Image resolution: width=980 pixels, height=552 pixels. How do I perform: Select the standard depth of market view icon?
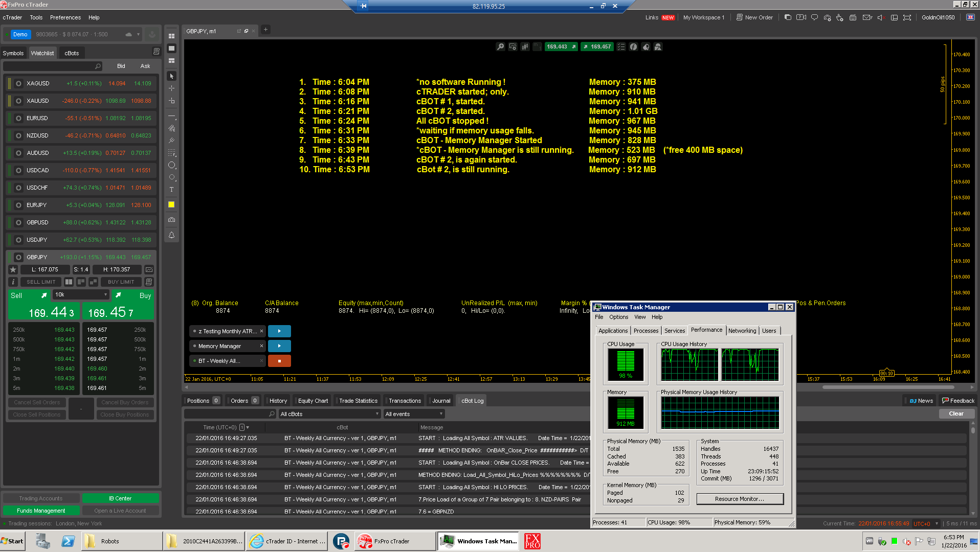pos(69,282)
